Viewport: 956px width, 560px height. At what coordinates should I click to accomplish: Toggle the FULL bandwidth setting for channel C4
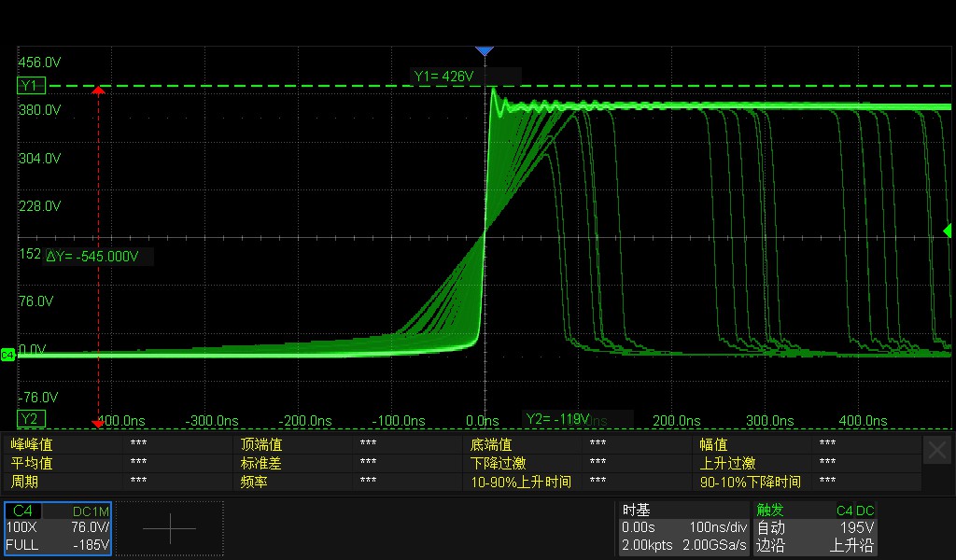[22, 544]
